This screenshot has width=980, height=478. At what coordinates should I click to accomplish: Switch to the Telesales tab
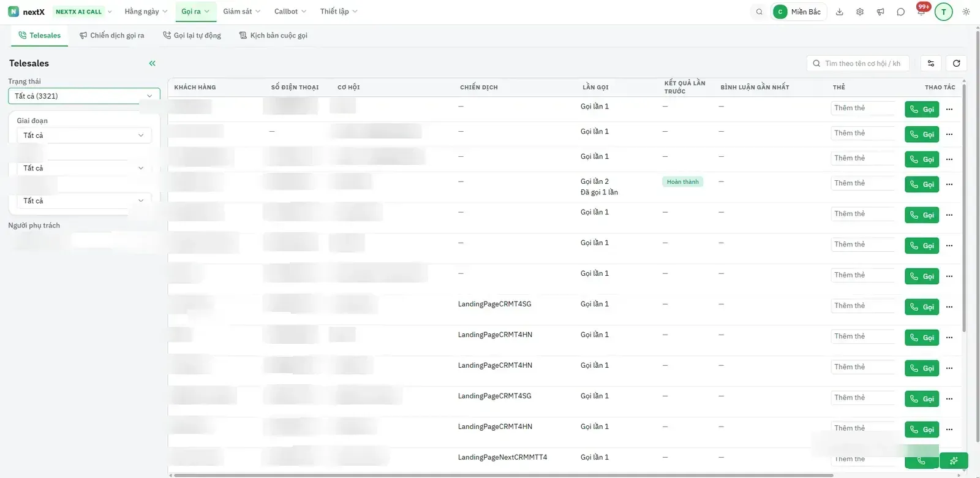40,36
